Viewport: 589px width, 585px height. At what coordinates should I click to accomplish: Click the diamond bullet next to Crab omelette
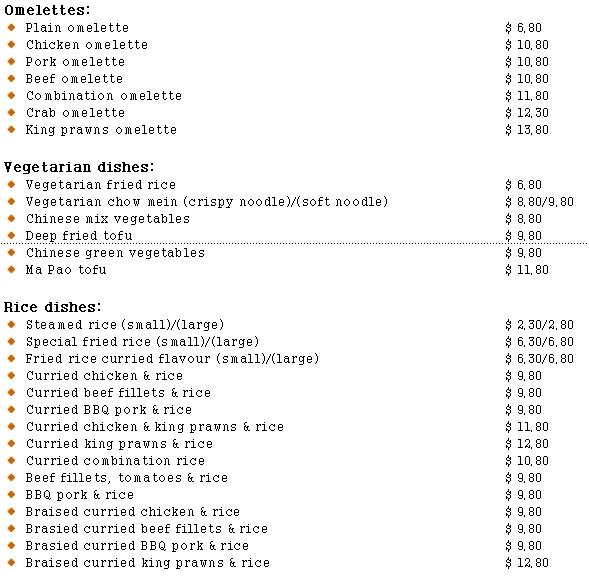pyautogui.click(x=12, y=112)
